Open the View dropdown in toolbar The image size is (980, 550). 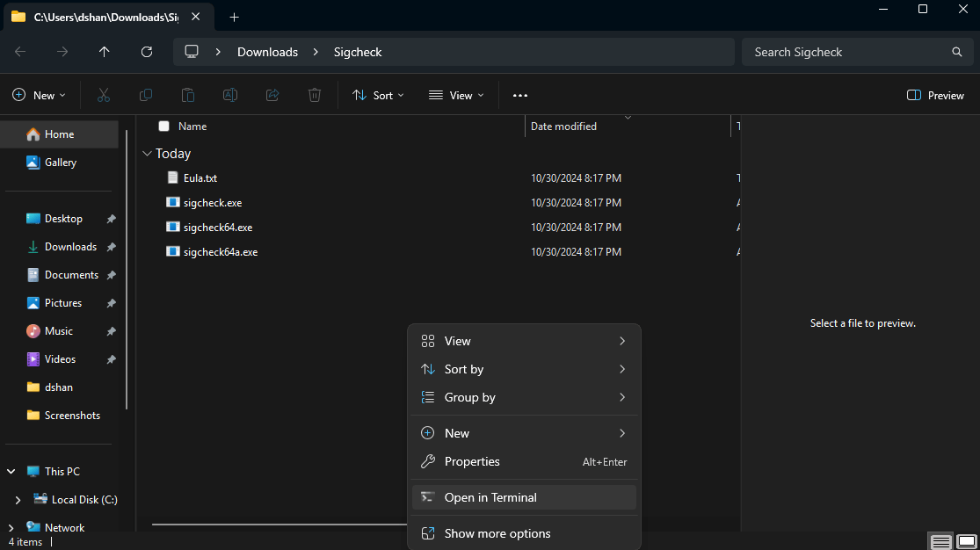coord(456,95)
